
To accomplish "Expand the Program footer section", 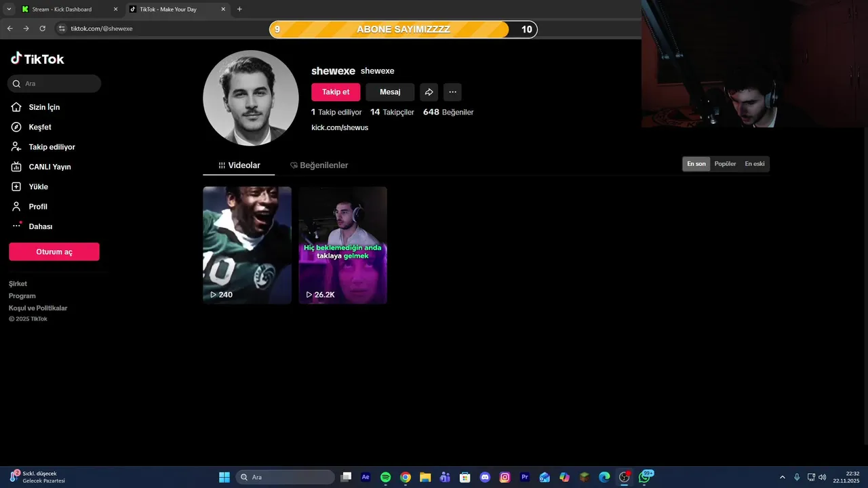I will click(22, 296).
